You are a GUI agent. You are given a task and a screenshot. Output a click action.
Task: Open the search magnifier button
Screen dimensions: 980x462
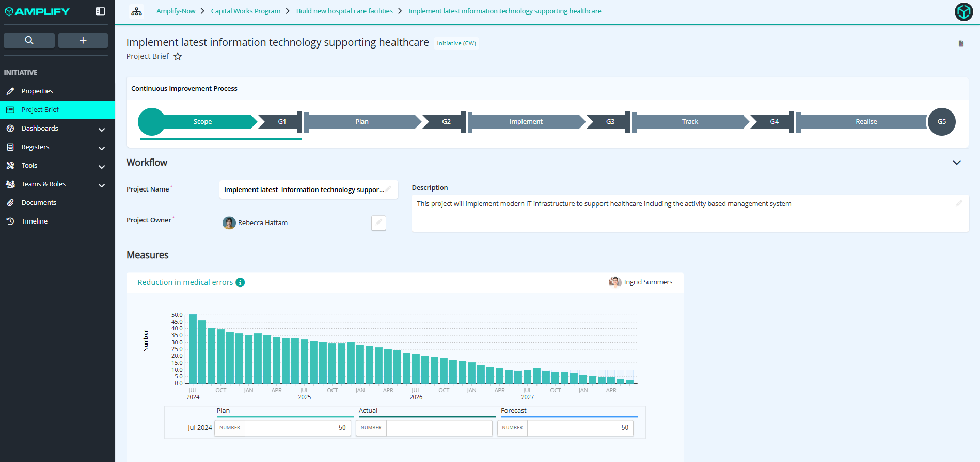tap(29, 40)
